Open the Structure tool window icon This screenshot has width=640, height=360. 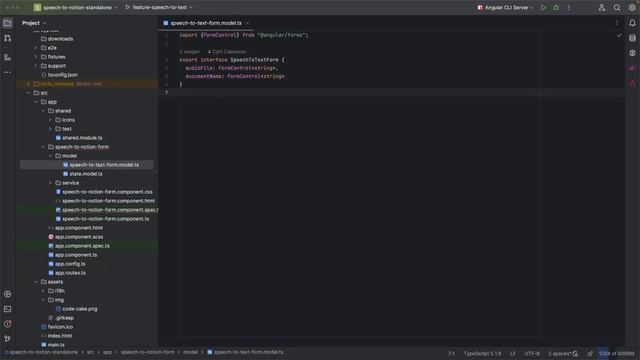7,58
